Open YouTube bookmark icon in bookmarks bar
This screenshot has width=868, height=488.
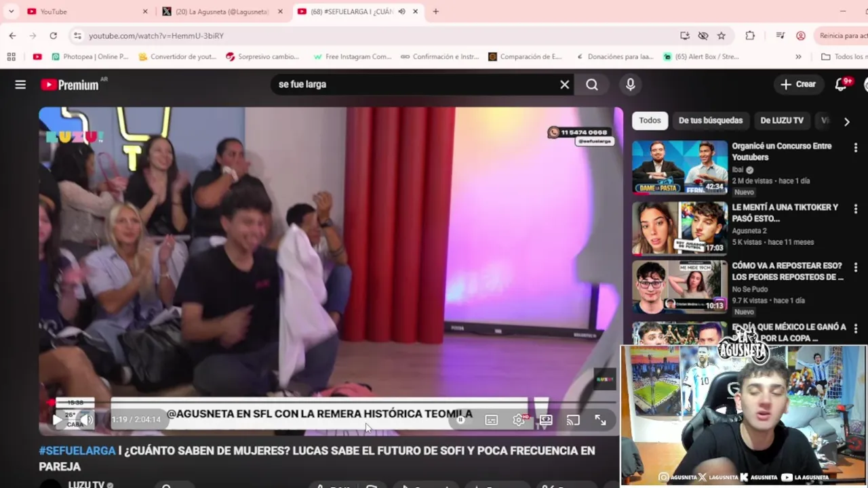click(37, 56)
